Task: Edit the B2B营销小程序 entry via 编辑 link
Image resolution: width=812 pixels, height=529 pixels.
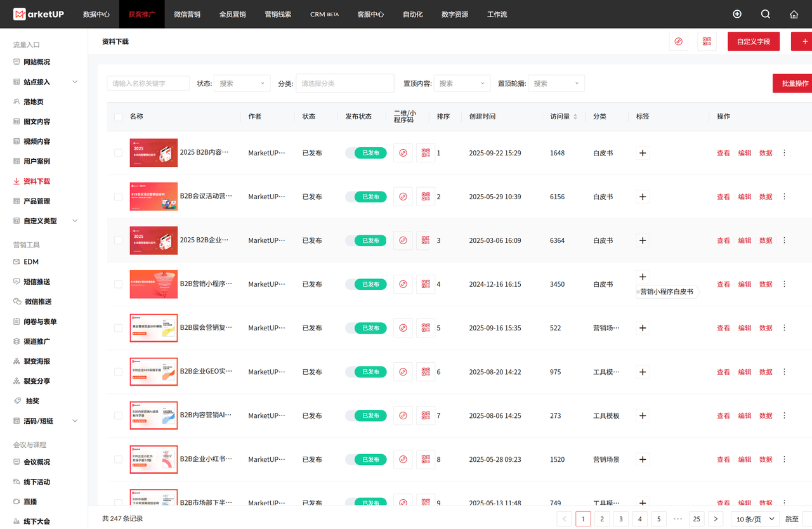Action: [x=744, y=284]
